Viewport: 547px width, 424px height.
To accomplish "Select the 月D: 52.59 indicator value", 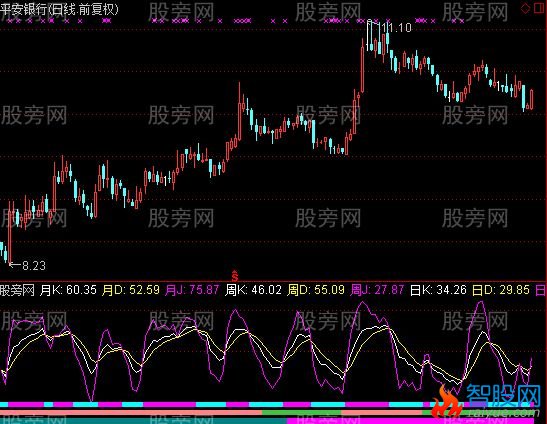I will pos(130,290).
